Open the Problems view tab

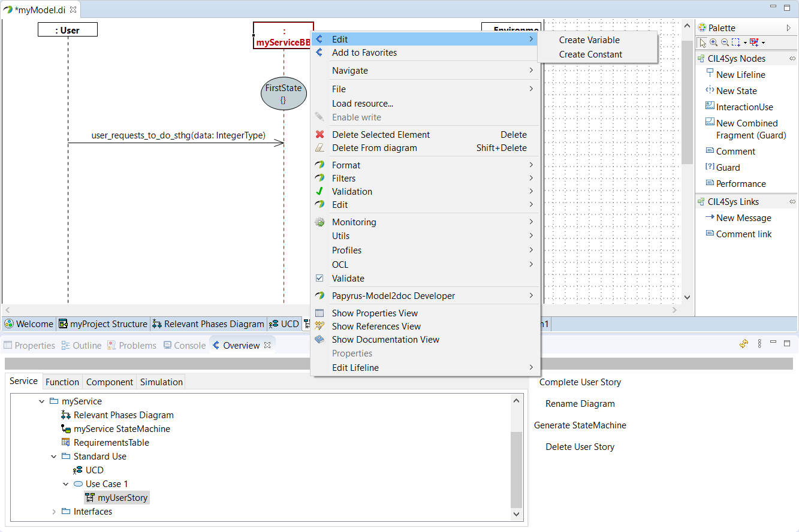pos(132,346)
